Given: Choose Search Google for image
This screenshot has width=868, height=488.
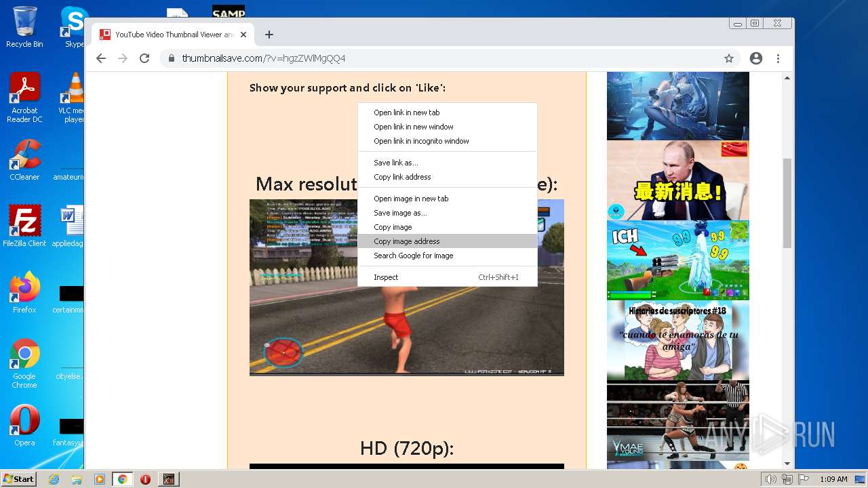Looking at the screenshot, I should click(x=448, y=256).
